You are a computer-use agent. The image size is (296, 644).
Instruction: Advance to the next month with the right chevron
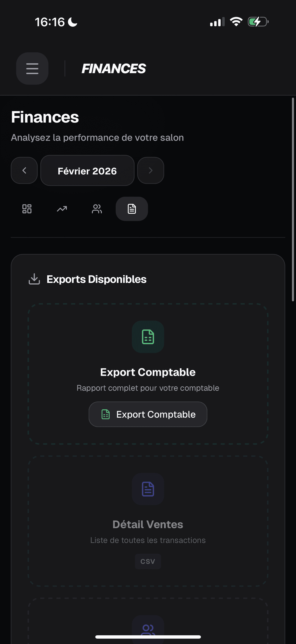pyautogui.click(x=151, y=170)
